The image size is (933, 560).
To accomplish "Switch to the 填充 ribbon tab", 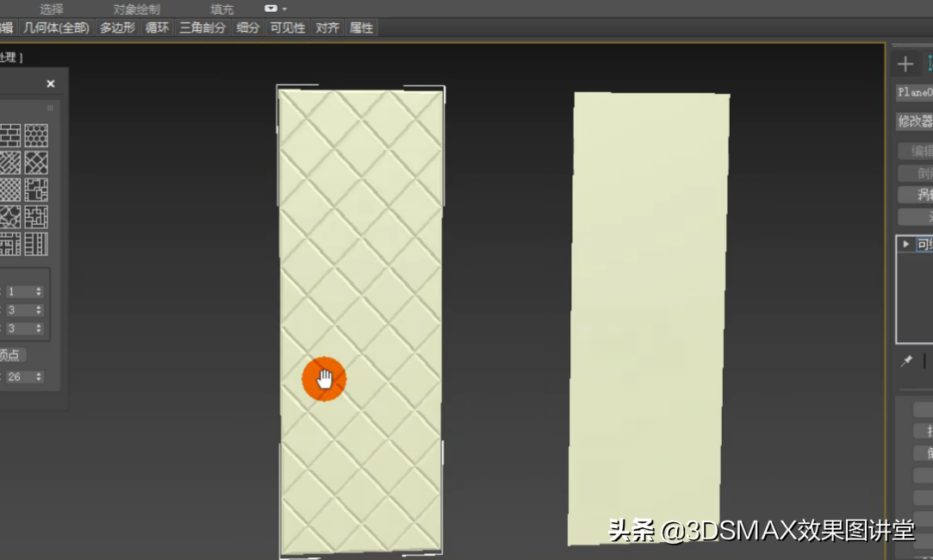I will (x=222, y=9).
